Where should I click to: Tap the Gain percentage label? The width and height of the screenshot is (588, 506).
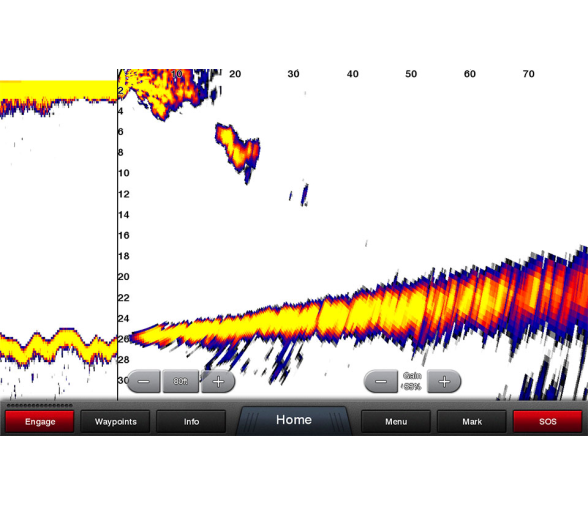[x=412, y=381]
